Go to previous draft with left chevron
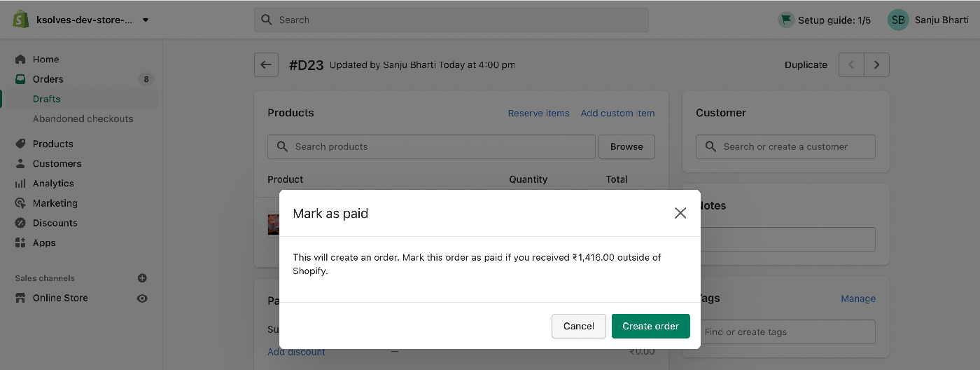 tap(851, 64)
